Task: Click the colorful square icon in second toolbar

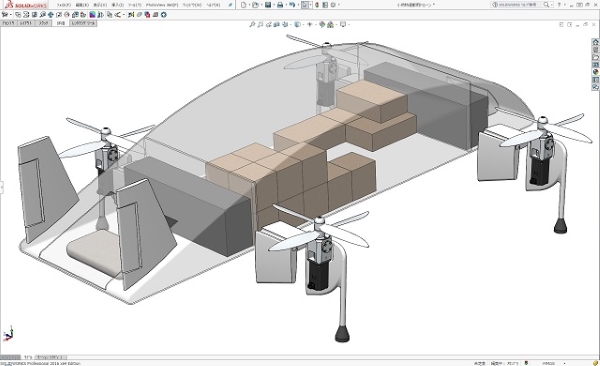Action: [x=93, y=15]
